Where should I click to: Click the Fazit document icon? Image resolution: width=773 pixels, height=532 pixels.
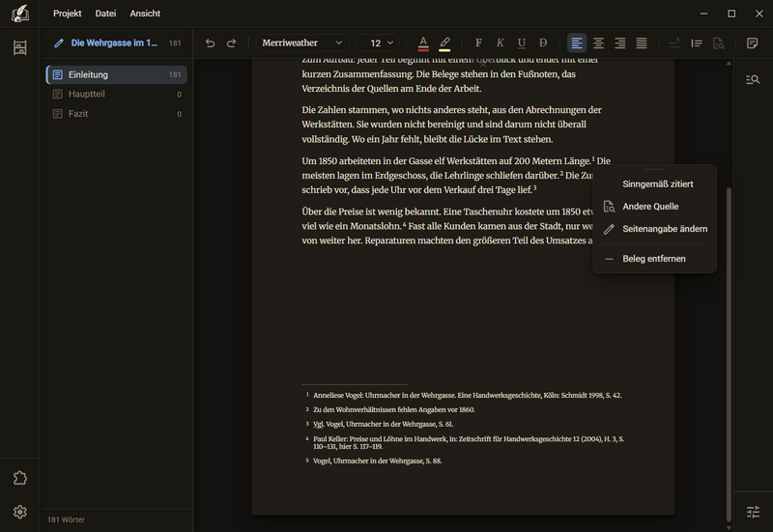click(x=58, y=114)
